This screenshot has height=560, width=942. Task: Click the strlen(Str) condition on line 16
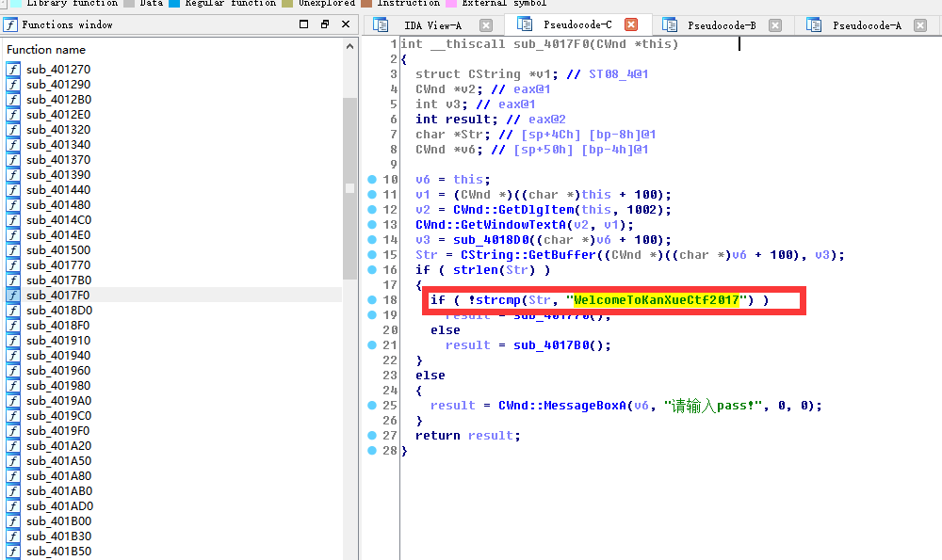click(x=494, y=269)
